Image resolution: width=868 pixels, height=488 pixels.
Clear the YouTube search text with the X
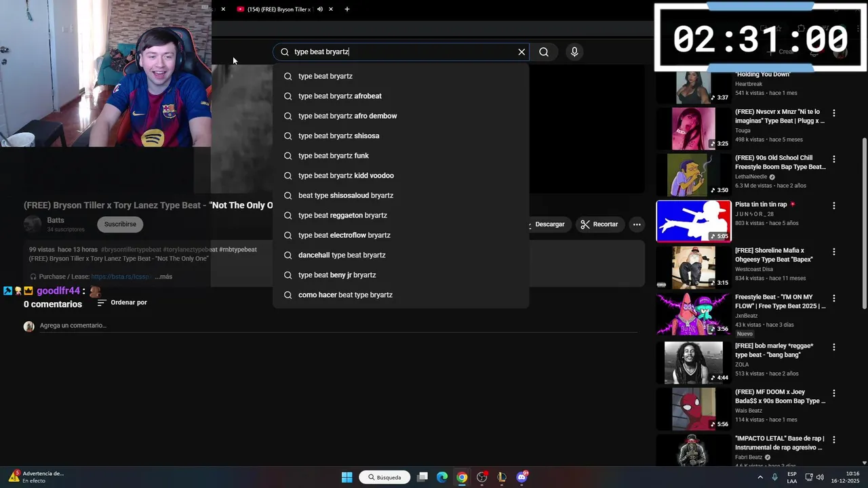521,52
